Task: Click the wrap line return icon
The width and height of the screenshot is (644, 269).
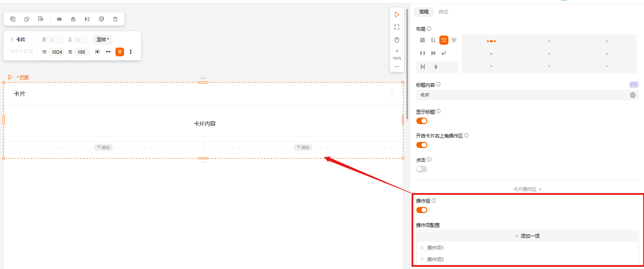Action: (444, 53)
